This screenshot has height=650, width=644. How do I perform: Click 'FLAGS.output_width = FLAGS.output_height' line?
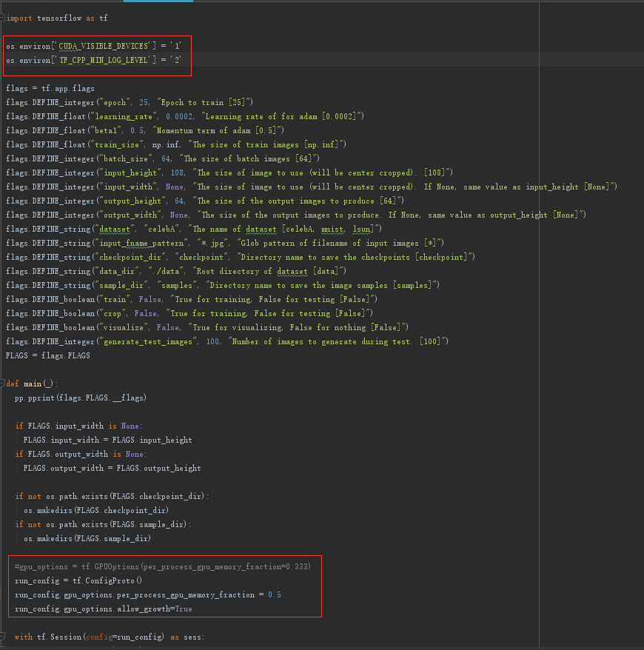tap(113, 469)
